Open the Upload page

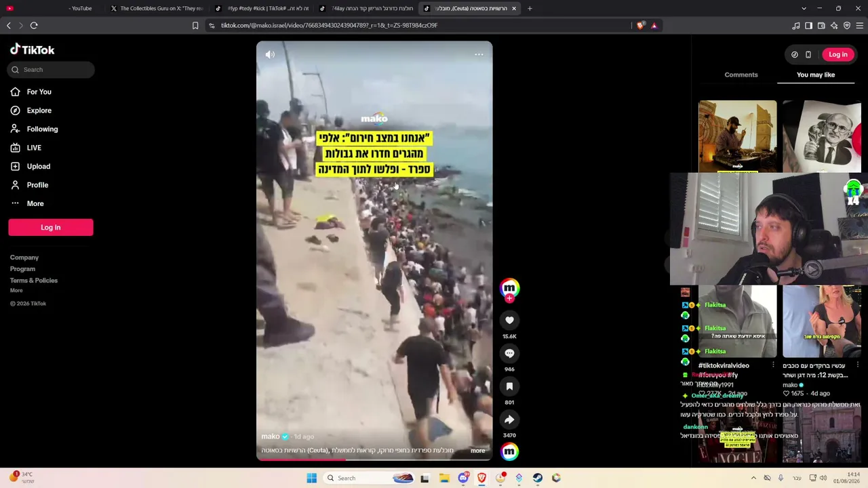[x=38, y=166]
